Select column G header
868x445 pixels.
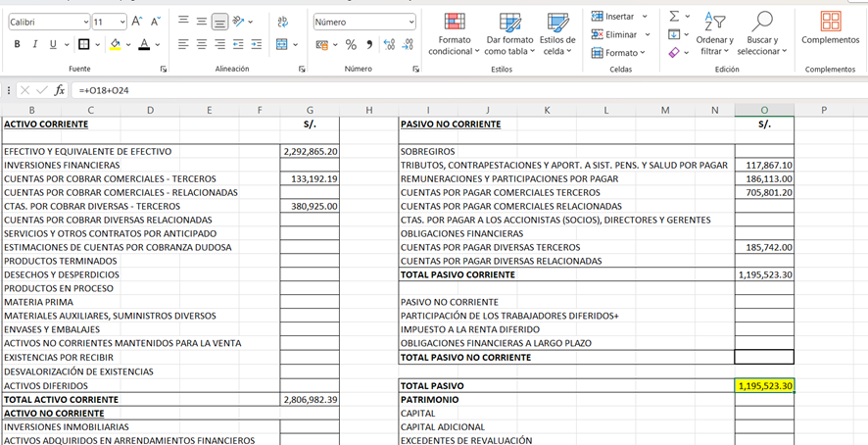coord(310,111)
